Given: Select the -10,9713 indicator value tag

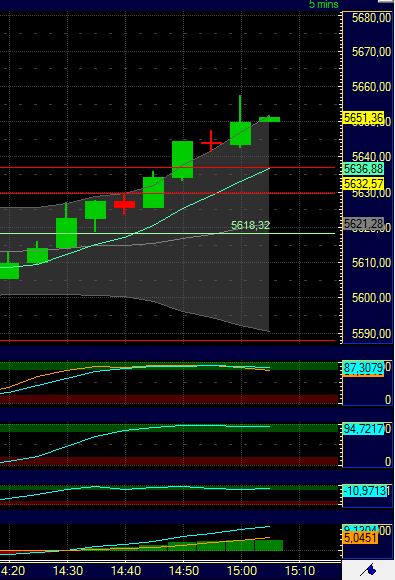Looking at the screenshot, I should [365, 491].
